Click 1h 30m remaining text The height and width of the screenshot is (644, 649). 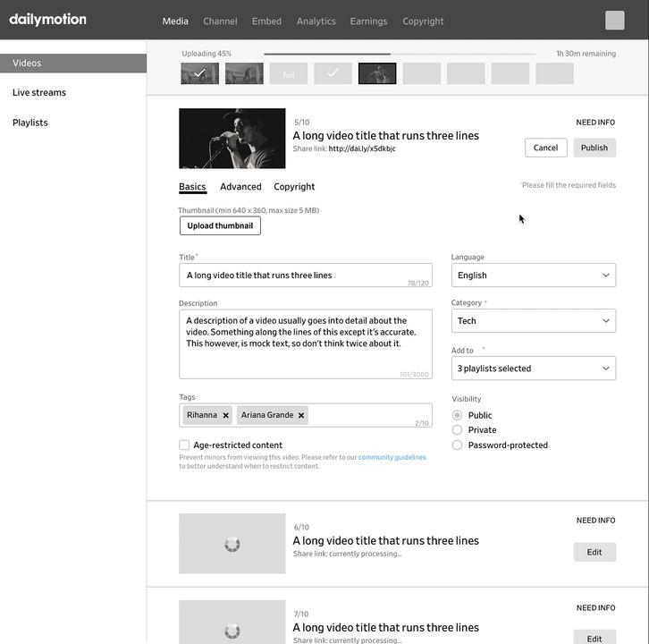coord(586,54)
